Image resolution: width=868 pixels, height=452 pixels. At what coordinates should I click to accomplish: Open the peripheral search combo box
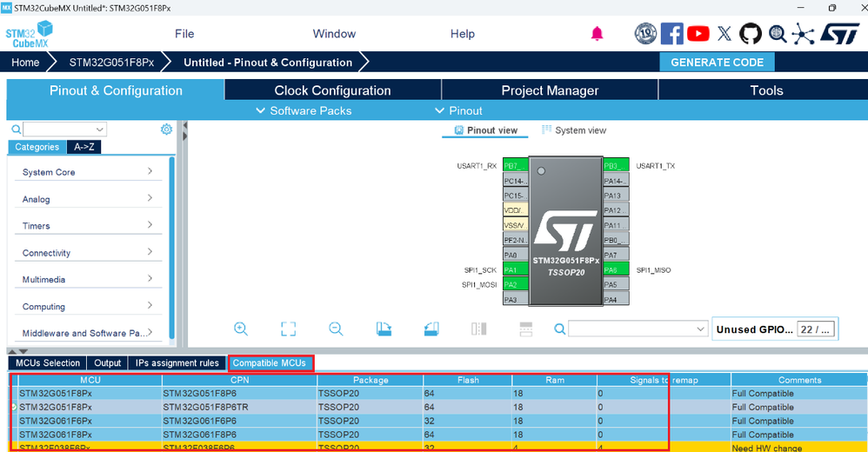(64, 130)
